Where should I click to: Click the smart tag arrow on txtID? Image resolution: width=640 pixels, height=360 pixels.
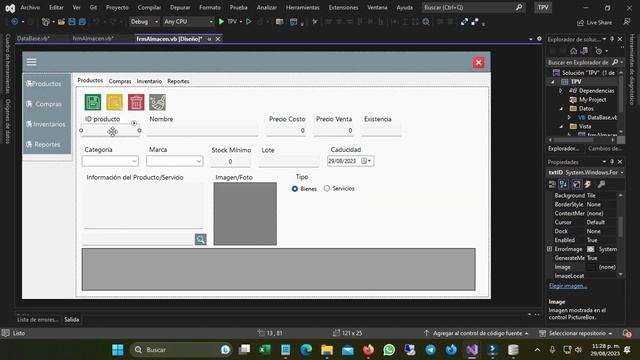(134, 123)
